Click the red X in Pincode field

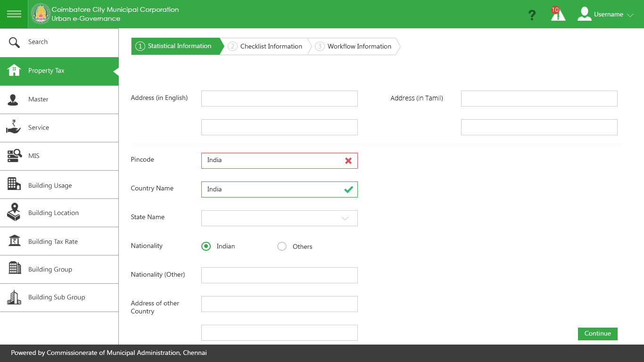(x=348, y=161)
